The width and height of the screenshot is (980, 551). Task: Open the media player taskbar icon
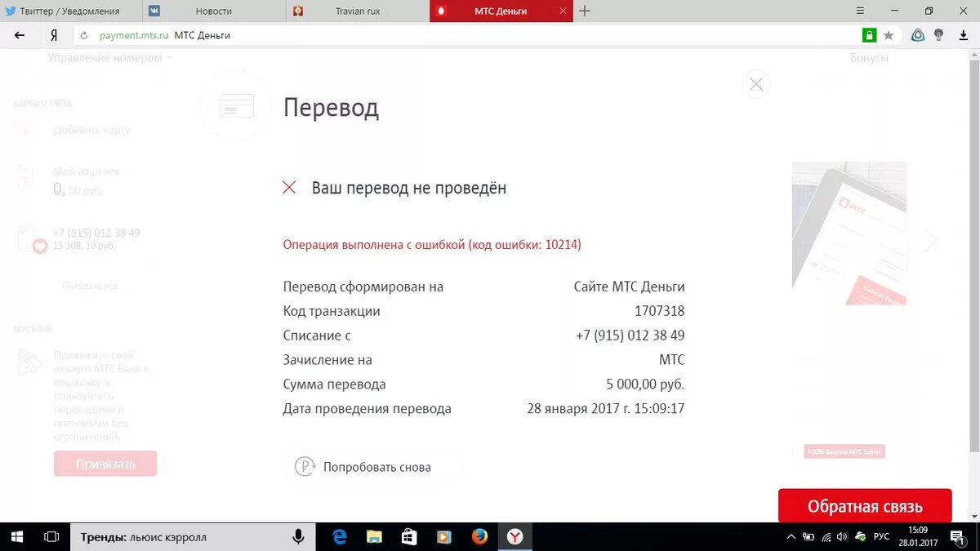point(444,537)
